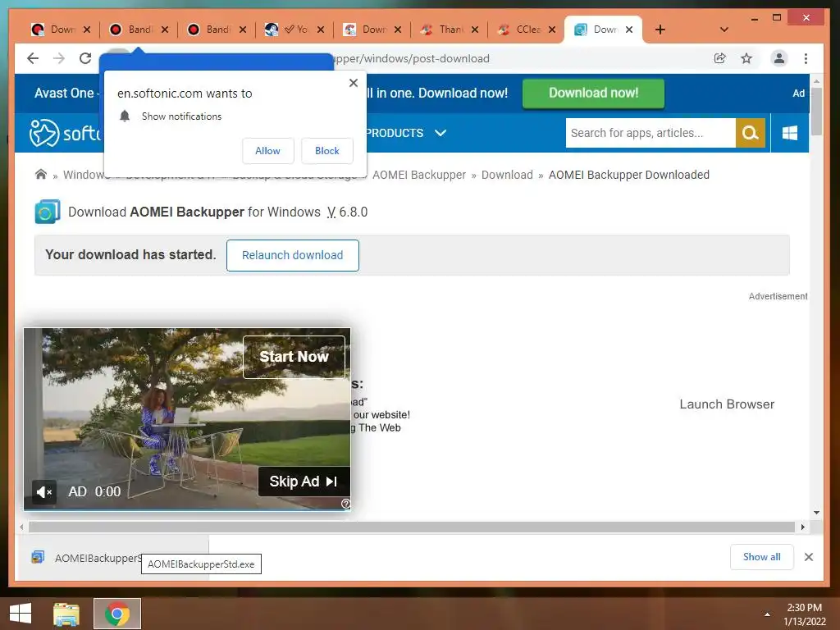
Task: Click Relaunch download button
Action: 293,256
